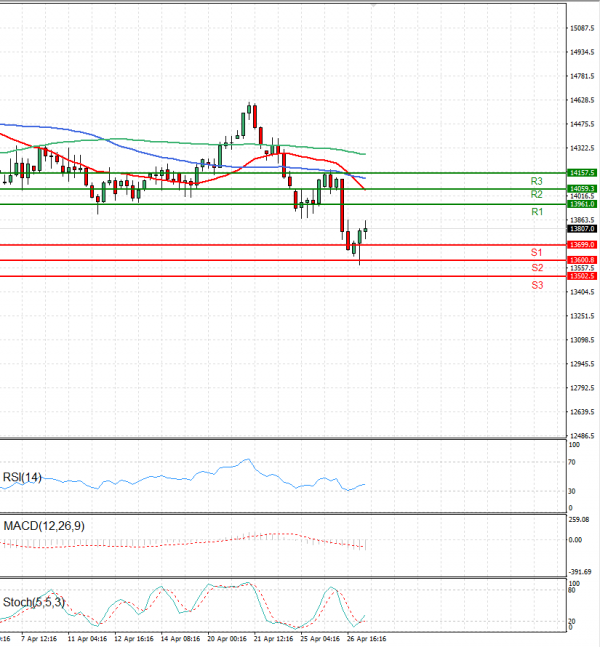Click the 21 Apr 12:16 date label
Screen dimensions: 600x647
pos(274,639)
